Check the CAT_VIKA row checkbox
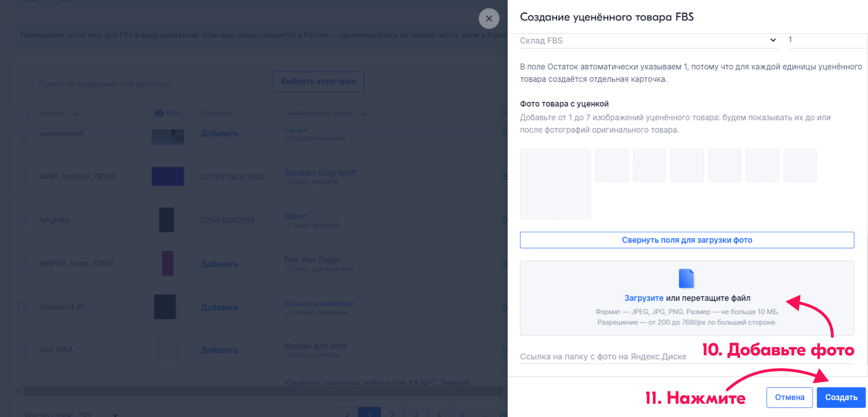The width and height of the screenshot is (868, 417). pos(23,350)
